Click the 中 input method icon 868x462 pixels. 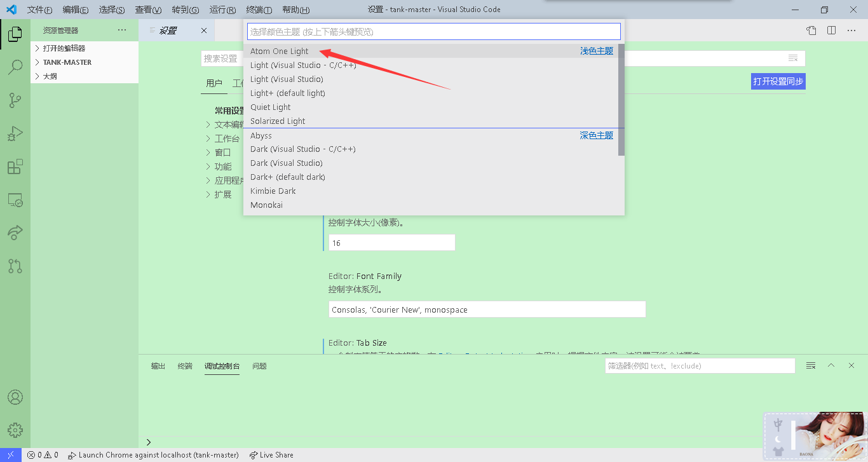pyautogui.click(x=778, y=425)
